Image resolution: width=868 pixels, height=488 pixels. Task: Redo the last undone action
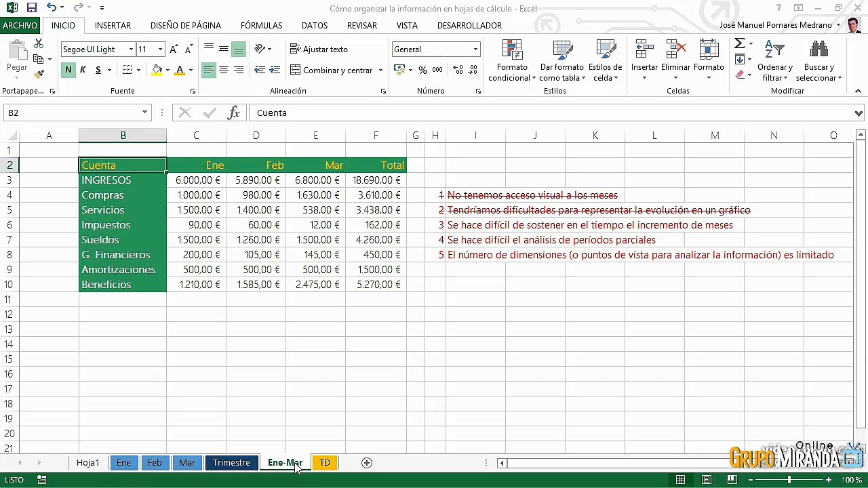point(78,8)
